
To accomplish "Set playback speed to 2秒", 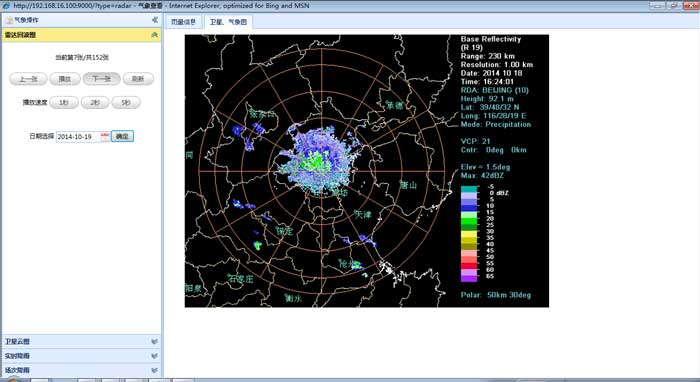I will point(95,103).
